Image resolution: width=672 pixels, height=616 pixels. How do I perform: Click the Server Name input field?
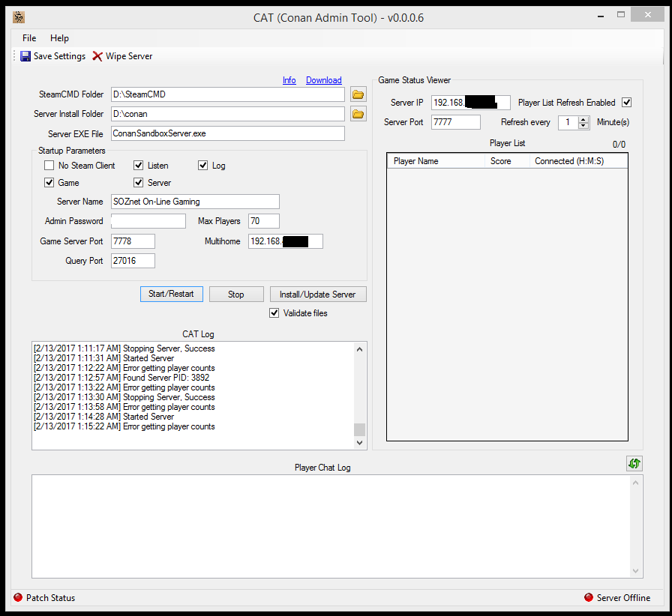tap(195, 202)
